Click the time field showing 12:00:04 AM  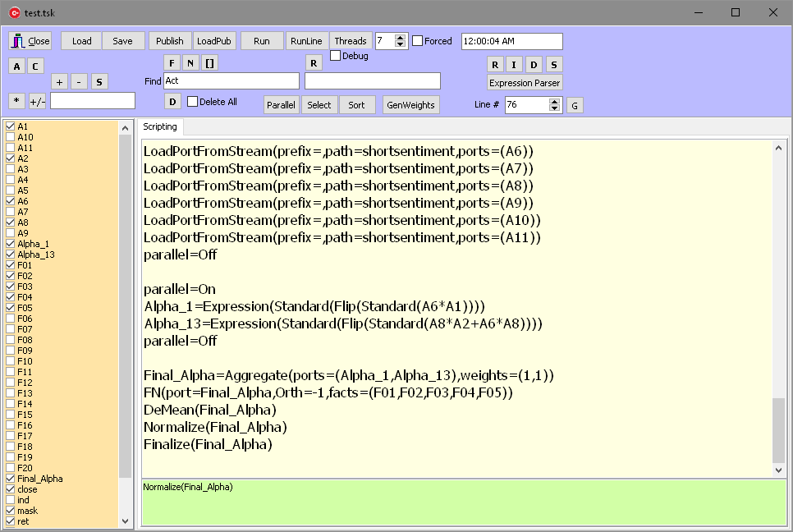tap(511, 41)
